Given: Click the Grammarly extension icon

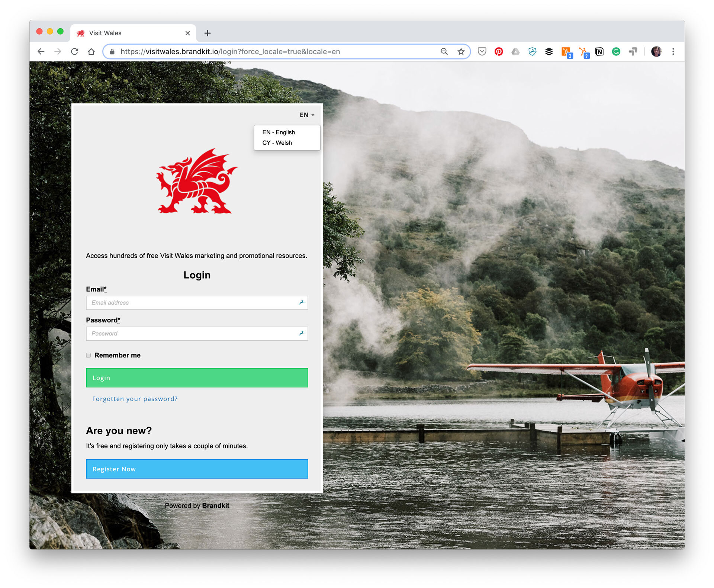Looking at the screenshot, I should click(616, 52).
